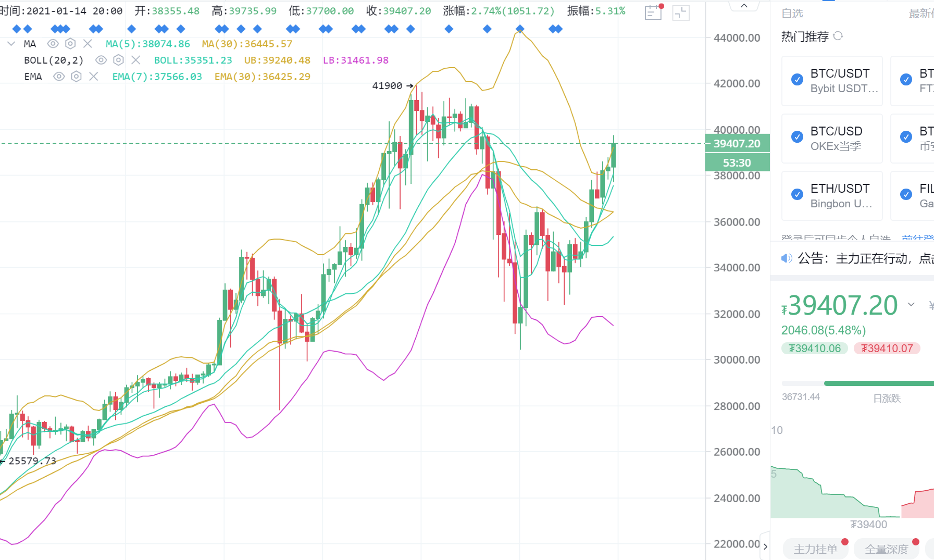Click the LB:31461.98 lower band value
The image size is (934, 560).
pyautogui.click(x=356, y=60)
